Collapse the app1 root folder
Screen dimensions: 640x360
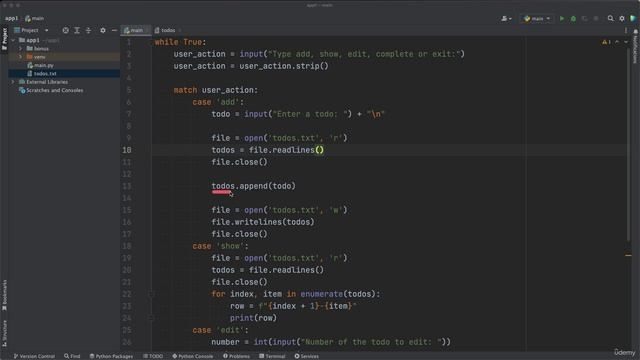[x=13, y=40]
